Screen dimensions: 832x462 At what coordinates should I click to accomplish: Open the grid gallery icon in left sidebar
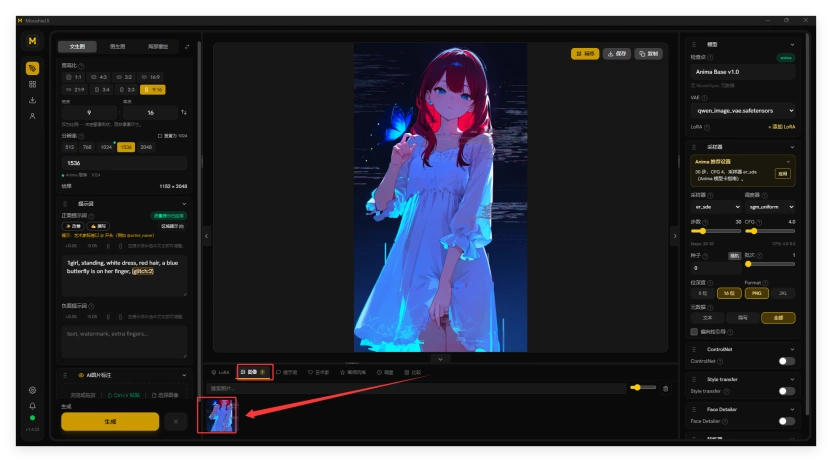(x=32, y=84)
